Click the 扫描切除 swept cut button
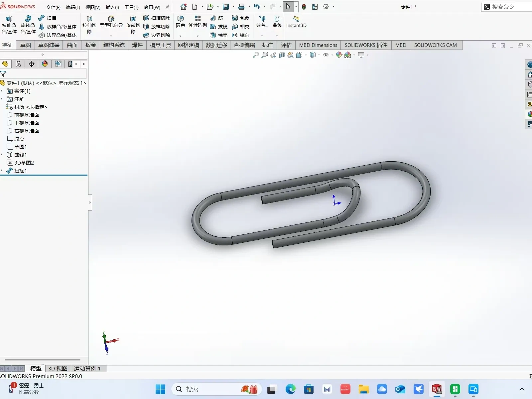This screenshot has height=399, width=532. pyautogui.click(x=157, y=18)
